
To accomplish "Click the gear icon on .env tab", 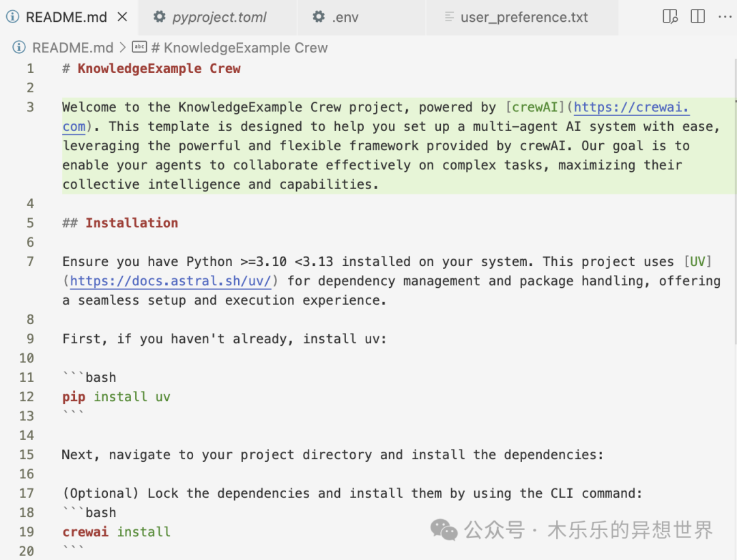I will 319,17.
